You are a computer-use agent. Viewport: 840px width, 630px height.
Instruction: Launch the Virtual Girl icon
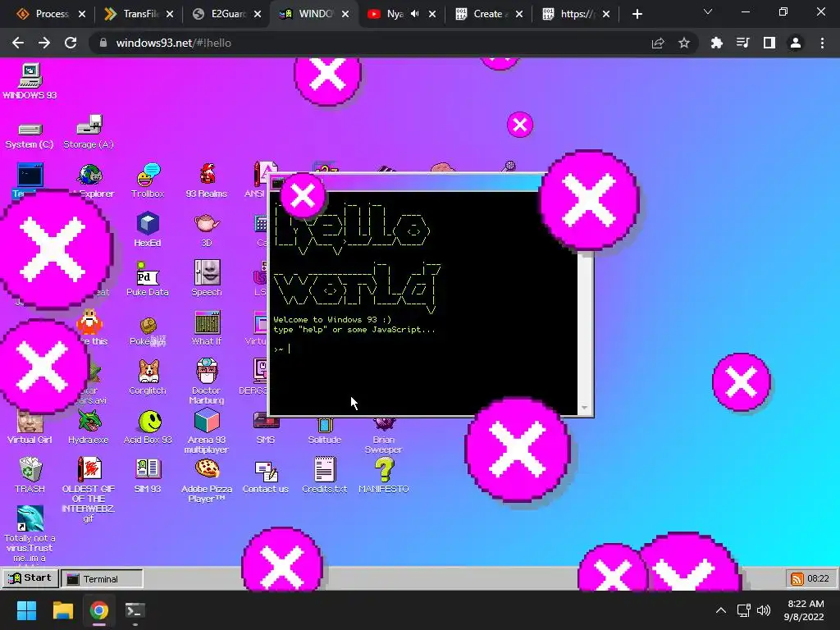click(x=30, y=427)
